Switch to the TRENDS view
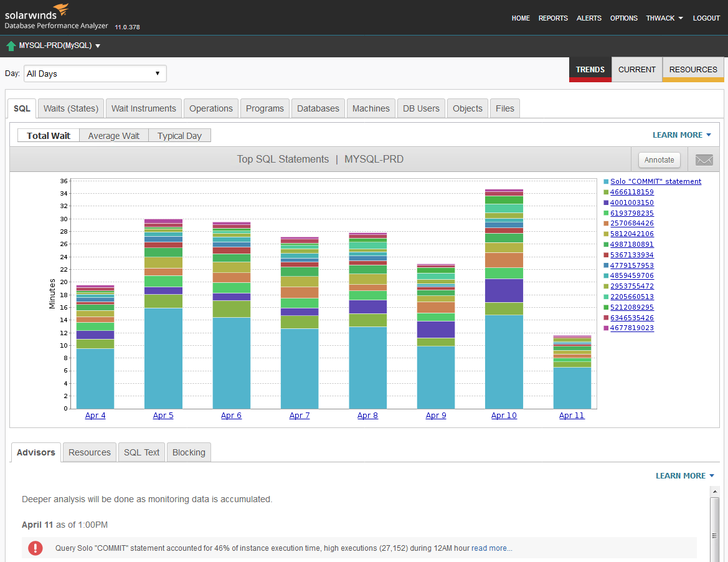This screenshot has height=562, width=728. (590, 70)
